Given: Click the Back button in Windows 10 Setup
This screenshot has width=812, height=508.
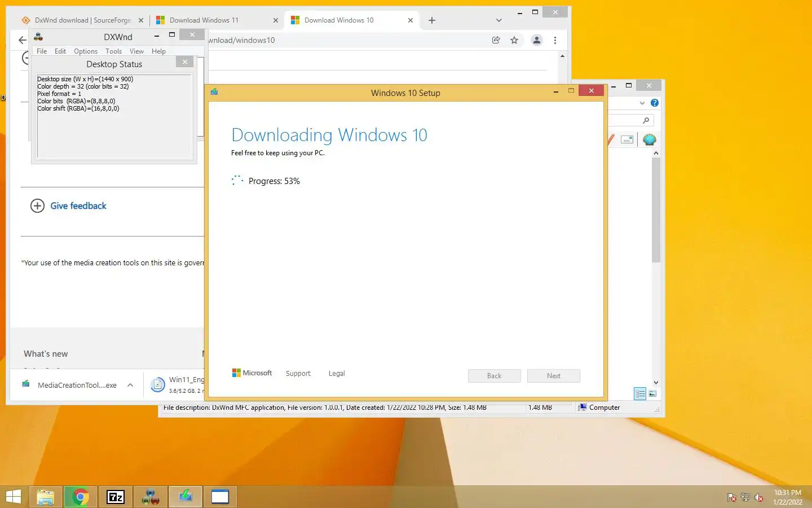Looking at the screenshot, I should click(x=495, y=376).
